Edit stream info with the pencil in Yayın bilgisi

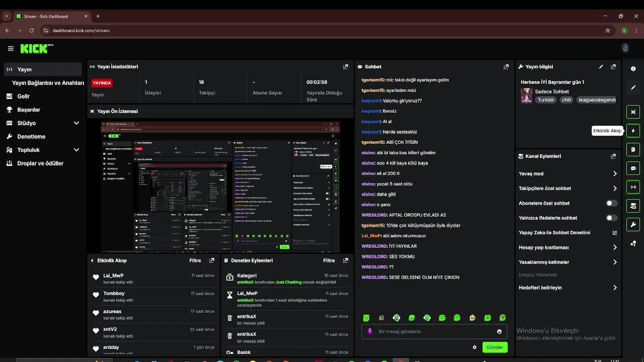pos(601,66)
